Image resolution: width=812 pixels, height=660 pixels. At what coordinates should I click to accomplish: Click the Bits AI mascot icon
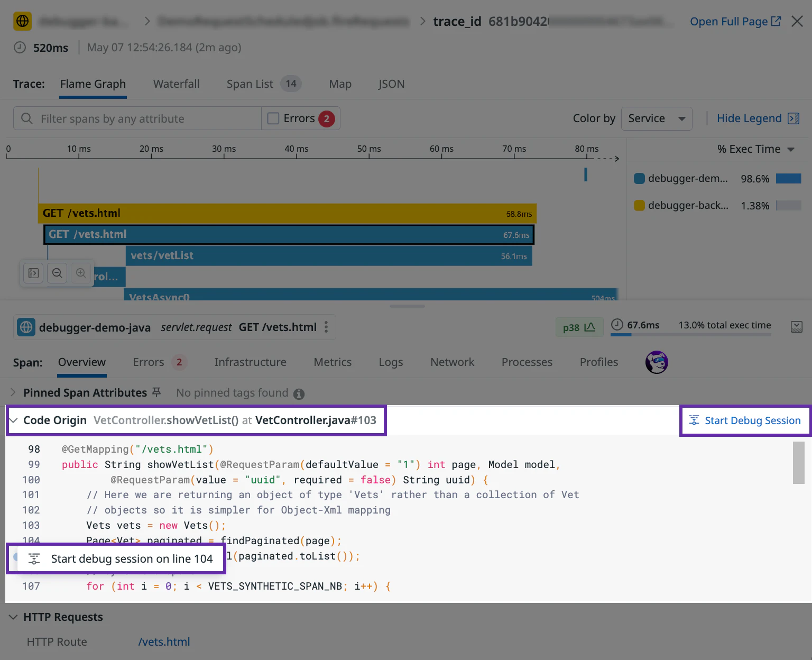(x=657, y=362)
